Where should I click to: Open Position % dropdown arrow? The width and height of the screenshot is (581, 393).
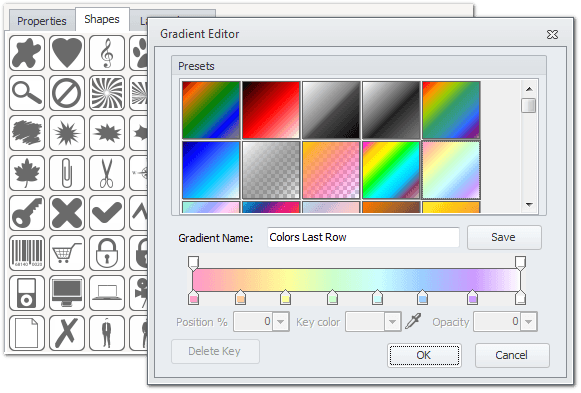pyautogui.click(x=281, y=322)
